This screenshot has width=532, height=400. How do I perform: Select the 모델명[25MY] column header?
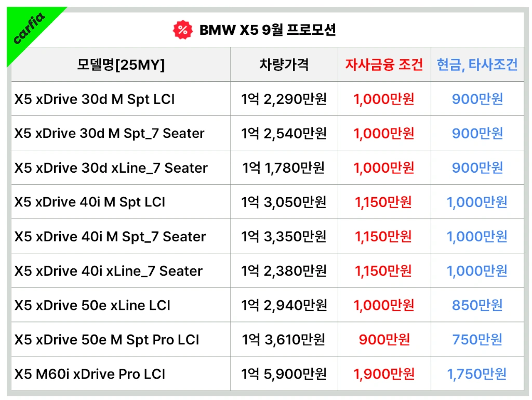point(121,64)
